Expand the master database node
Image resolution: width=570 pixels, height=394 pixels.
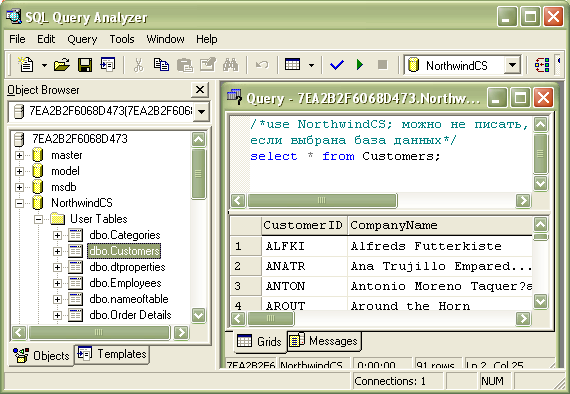[19, 155]
